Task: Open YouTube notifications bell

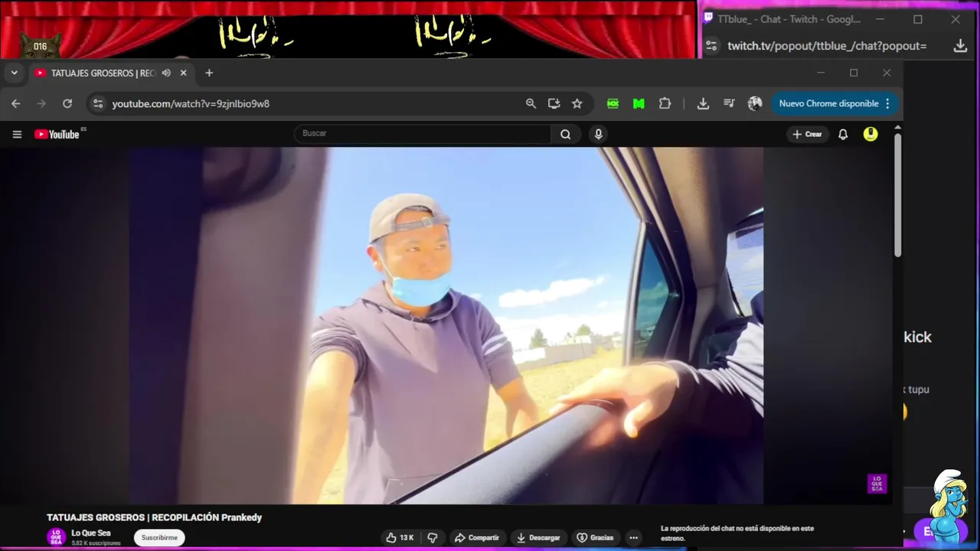Action: tap(843, 134)
